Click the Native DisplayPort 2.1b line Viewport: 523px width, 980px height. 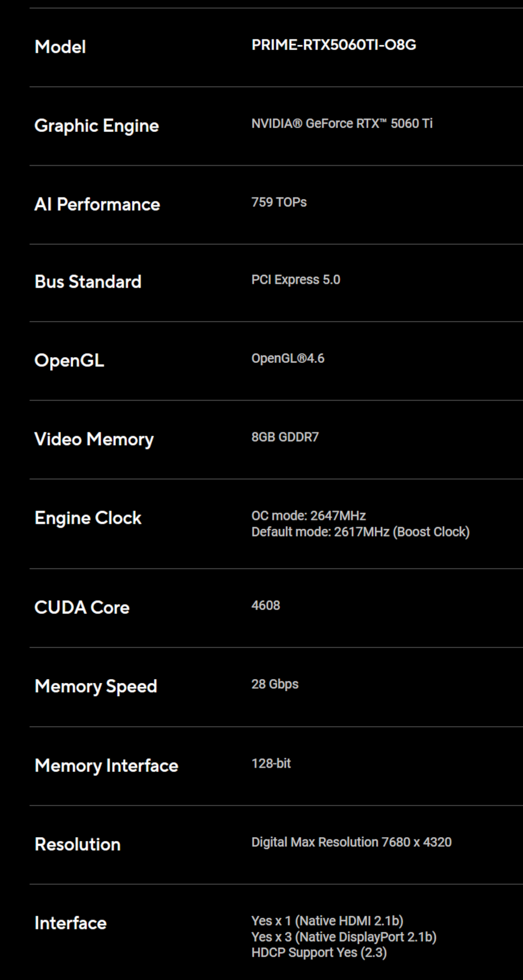(343, 937)
